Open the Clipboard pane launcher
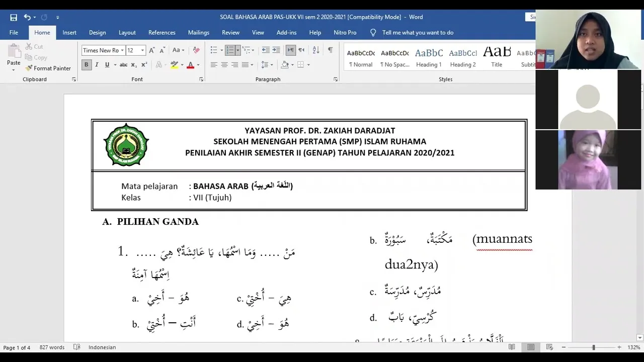Screen dimensions: 644x362 click(x=74, y=79)
